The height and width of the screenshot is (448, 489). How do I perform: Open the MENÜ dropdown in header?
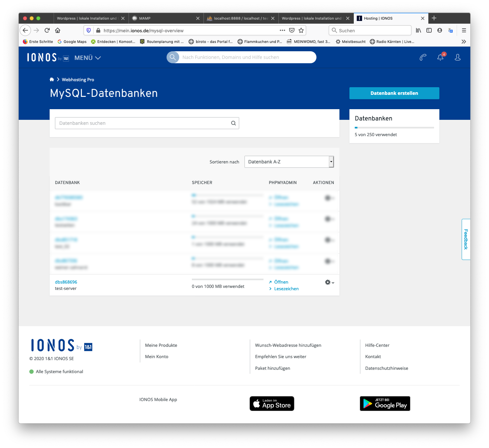point(88,58)
